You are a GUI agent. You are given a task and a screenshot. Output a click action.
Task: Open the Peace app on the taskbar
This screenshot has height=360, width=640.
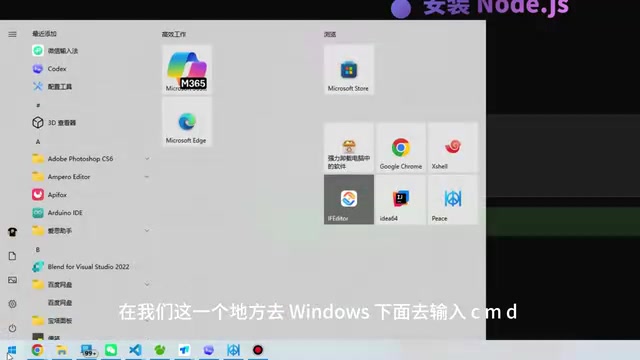(x=233, y=350)
